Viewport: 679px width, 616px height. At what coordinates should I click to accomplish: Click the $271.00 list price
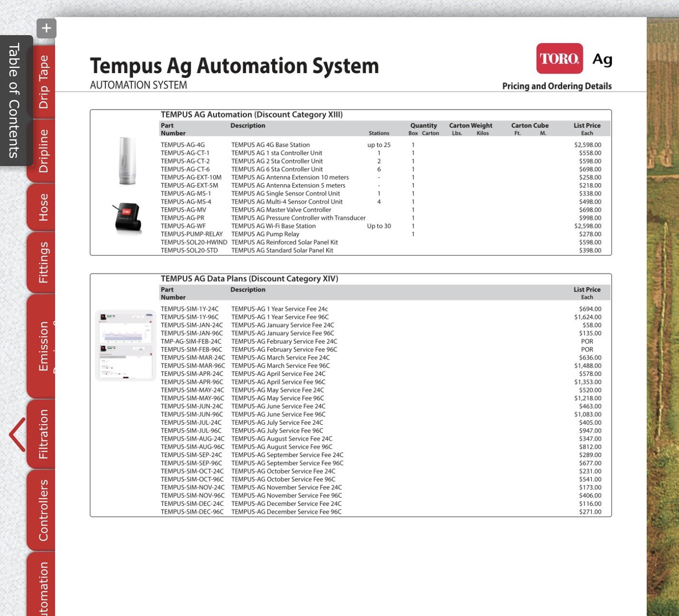coord(590,512)
